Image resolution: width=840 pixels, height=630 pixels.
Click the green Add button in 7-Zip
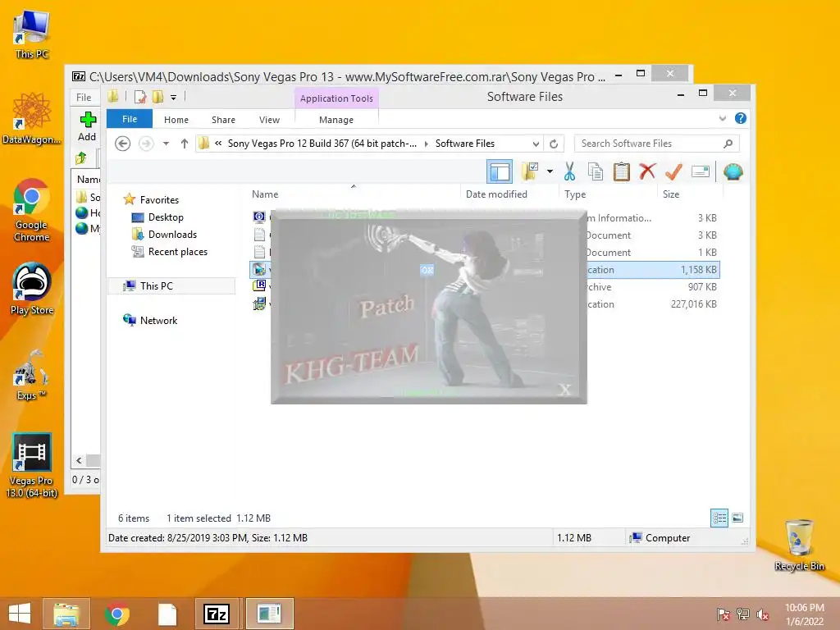click(x=87, y=126)
